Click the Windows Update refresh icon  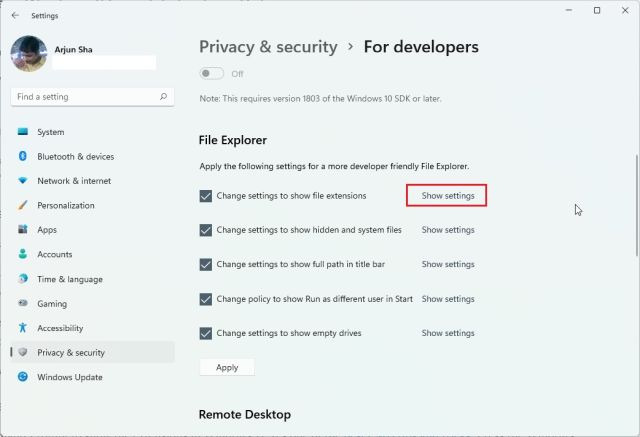(x=23, y=377)
